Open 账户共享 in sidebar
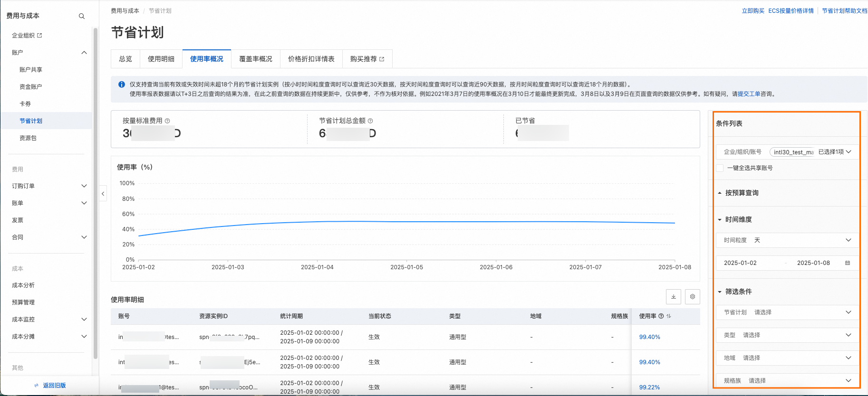The image size is (868, 396). [x=31, y=70]
